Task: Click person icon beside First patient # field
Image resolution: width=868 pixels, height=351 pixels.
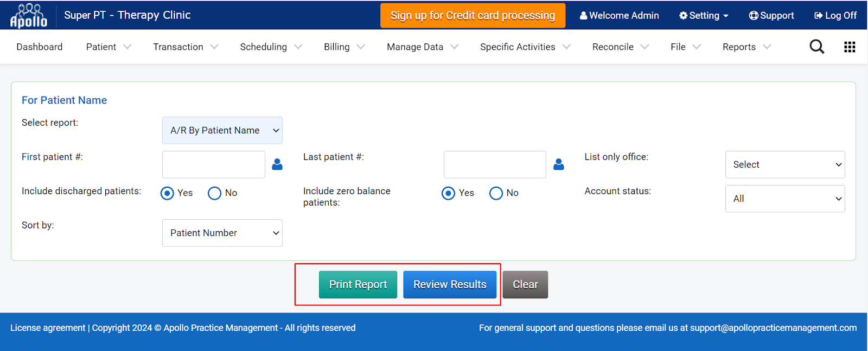Action: 277,164
